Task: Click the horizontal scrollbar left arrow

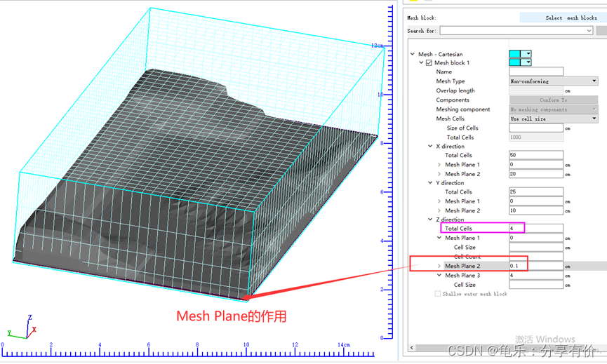Action: 411,348
